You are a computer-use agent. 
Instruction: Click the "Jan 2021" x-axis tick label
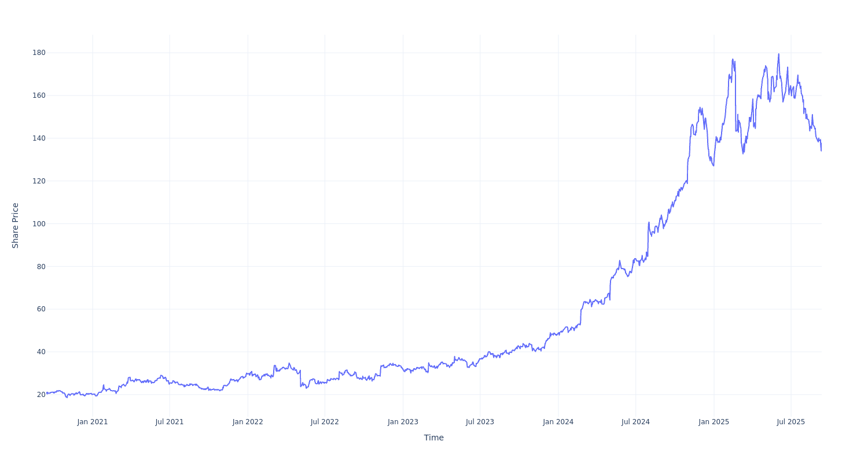coord(93,422)
